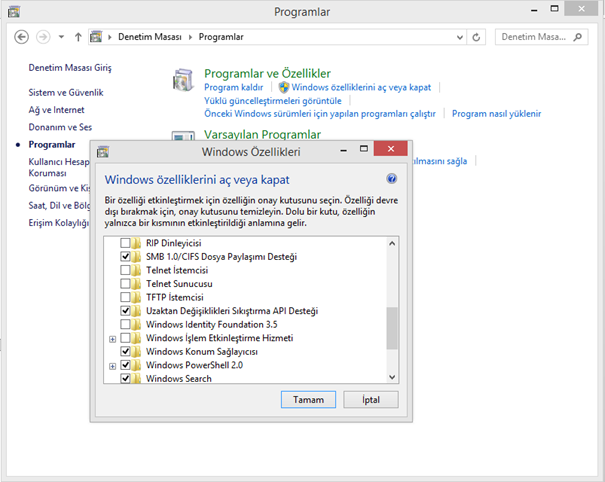This screenshot has width=605, height=482.
Task: Click the search magnifier icon
Action: coord(578,37)
